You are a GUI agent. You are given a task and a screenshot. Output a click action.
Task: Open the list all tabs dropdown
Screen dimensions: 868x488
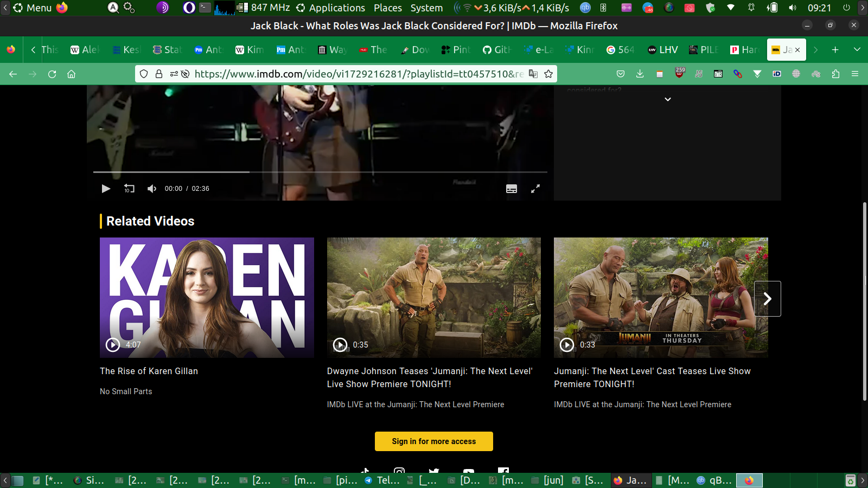(857, 50)
